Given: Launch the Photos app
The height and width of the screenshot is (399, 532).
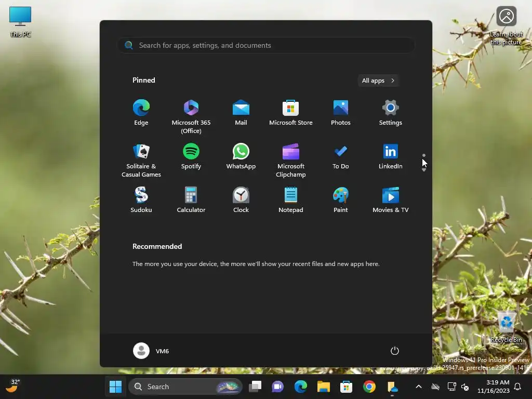Looking at the screenshot, I should [x=341, y=113].
